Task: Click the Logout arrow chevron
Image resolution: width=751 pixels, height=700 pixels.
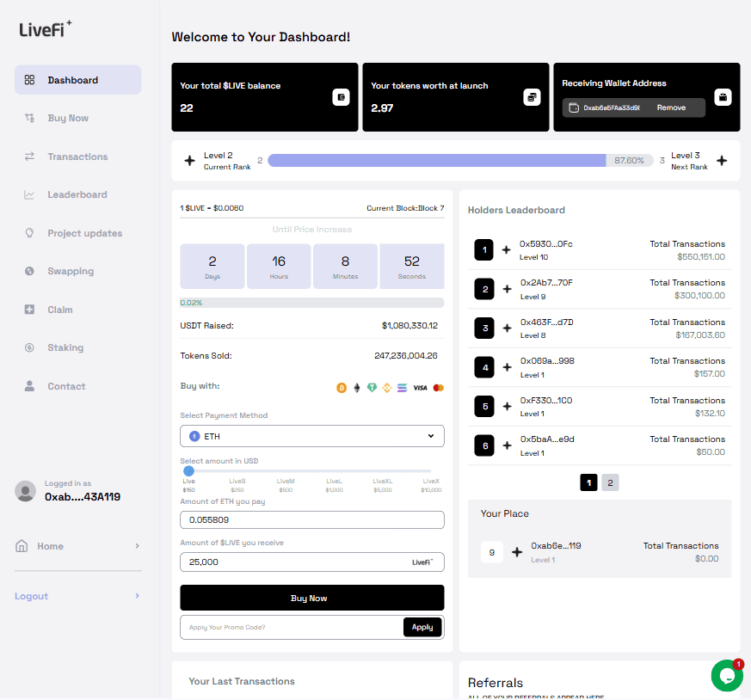Action: pos(137,596)
